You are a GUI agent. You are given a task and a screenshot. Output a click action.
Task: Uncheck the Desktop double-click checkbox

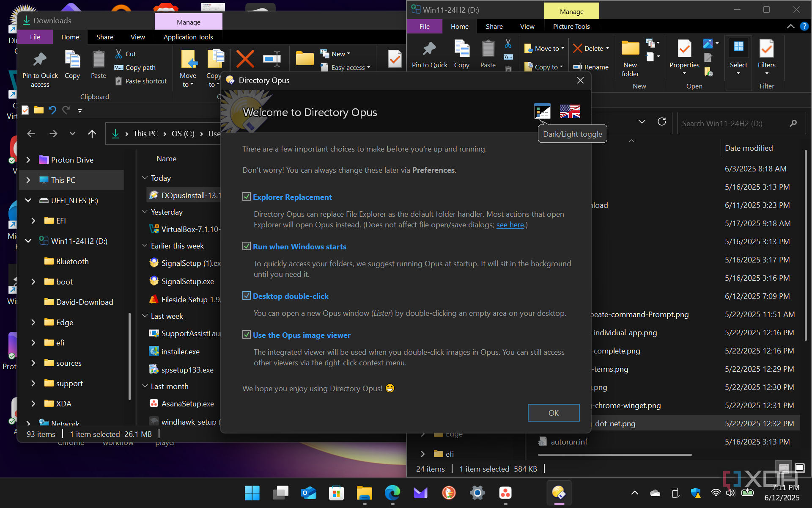point(247,296)
